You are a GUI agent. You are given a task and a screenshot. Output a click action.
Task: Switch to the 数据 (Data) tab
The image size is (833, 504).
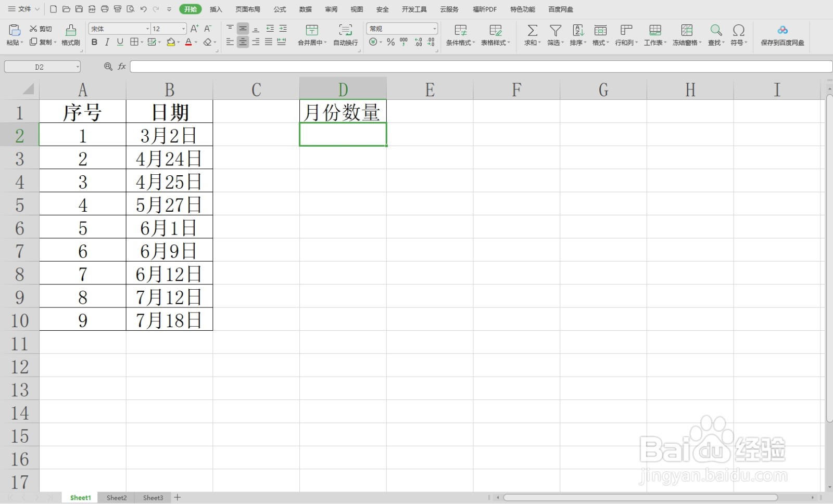pyautogui.click(x=306, y=9)
